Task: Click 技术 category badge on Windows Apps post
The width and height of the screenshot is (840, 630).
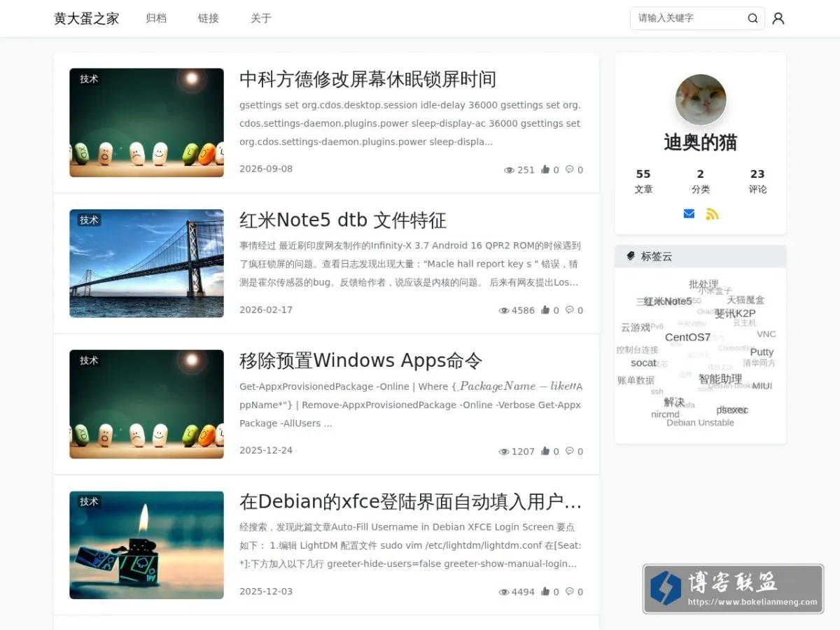Action: (89, 360)
